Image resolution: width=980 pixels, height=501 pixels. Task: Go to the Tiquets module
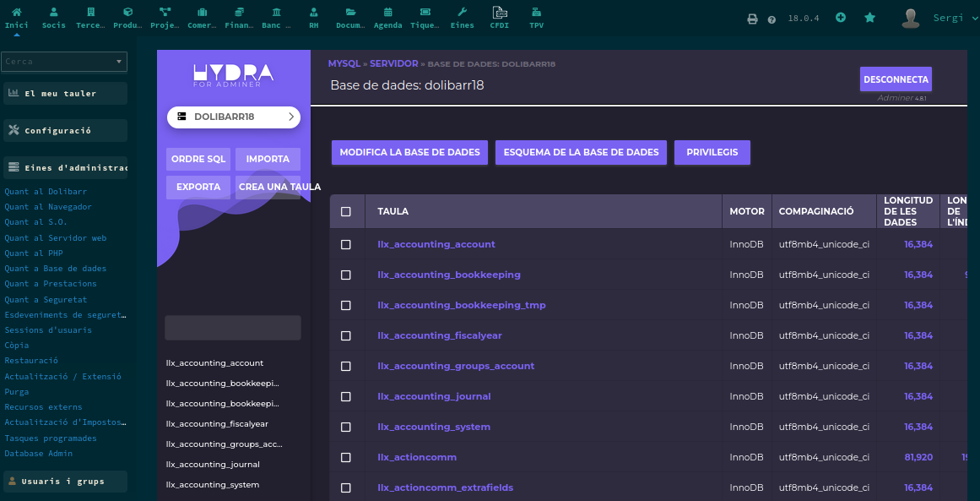pos(425,18)
